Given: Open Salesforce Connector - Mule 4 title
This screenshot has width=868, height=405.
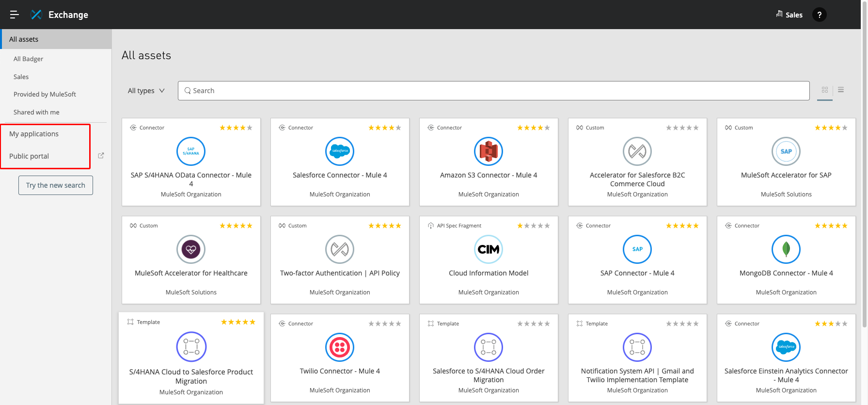Looking at the screenshot, I should point(340,175).
